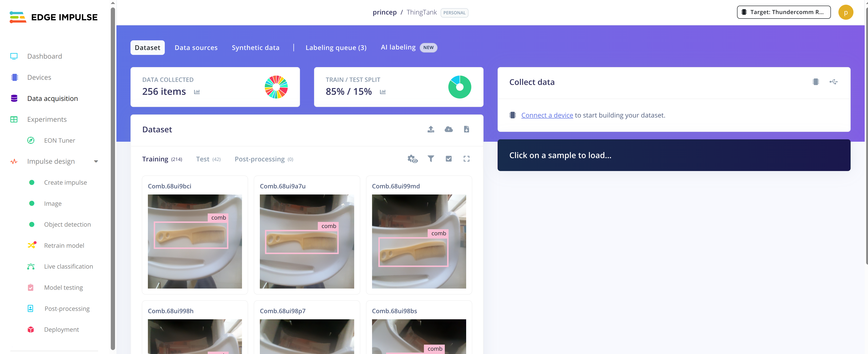Click the fullscreen grid view icon
Viewport: 868px width, 354px height.
[x=466, y=159]
